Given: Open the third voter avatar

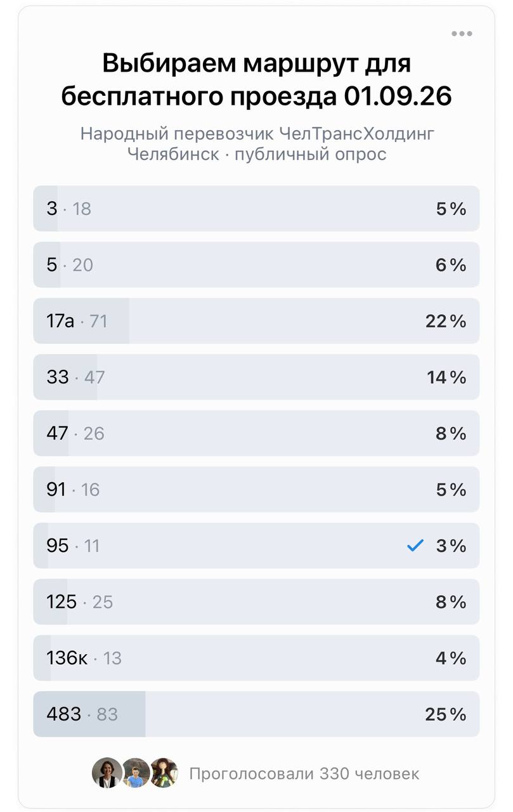Looking at the screenshot, I should pos(164,773).
